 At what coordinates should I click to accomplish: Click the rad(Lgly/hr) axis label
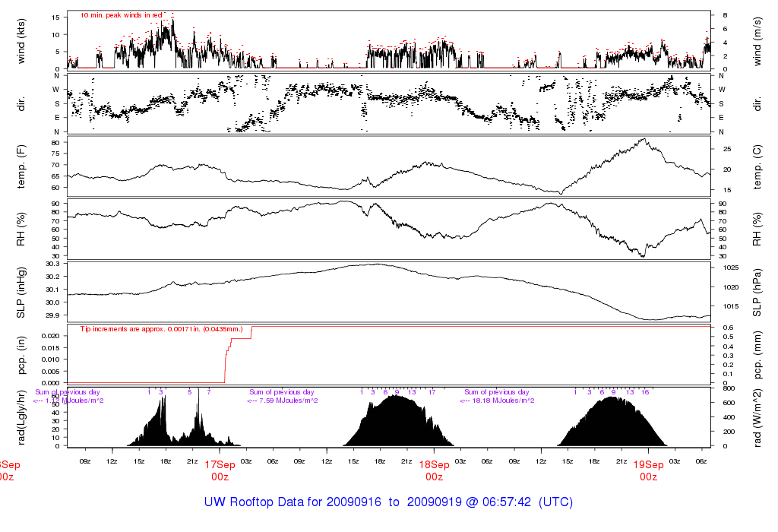(x=21, y=417)
